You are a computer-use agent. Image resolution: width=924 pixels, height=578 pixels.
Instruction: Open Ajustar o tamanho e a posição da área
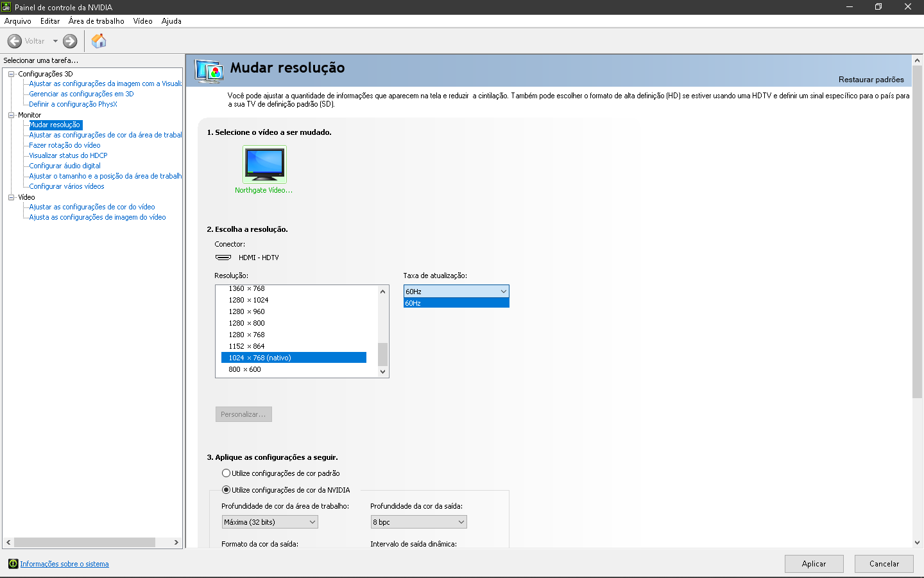[105, 176]
